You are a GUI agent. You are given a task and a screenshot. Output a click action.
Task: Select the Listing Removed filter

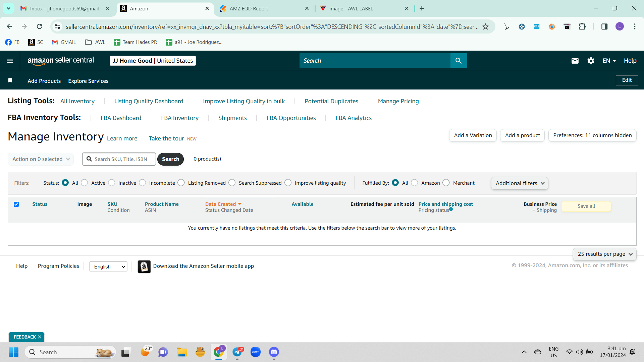[x=181, y=183]
